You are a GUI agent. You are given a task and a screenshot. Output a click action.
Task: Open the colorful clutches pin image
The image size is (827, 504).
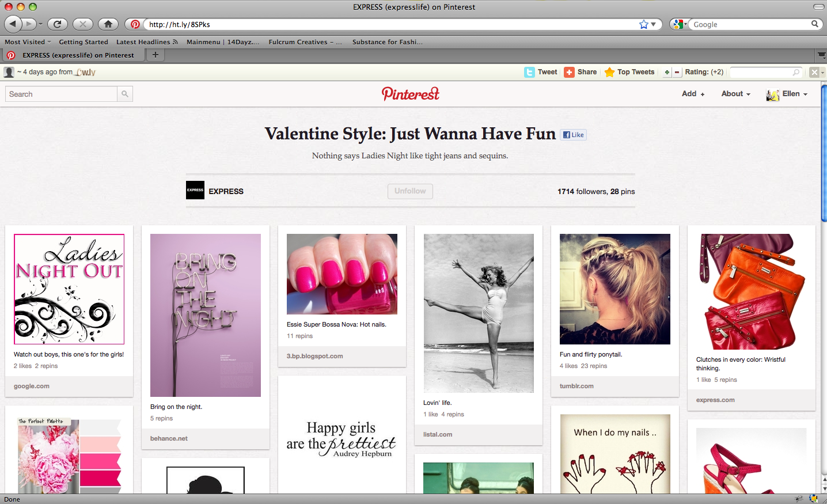pyautogui.click(x=752, y=291)
